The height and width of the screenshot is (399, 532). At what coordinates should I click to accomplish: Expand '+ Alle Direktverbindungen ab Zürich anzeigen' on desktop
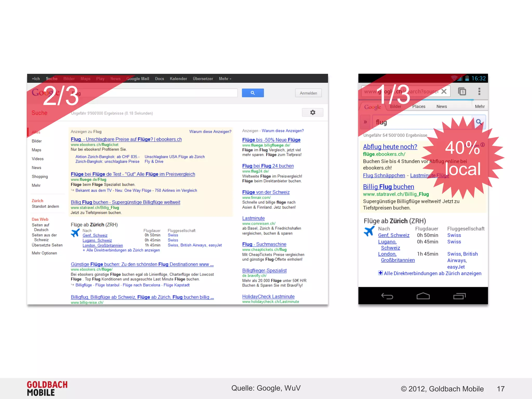[121, 250]
